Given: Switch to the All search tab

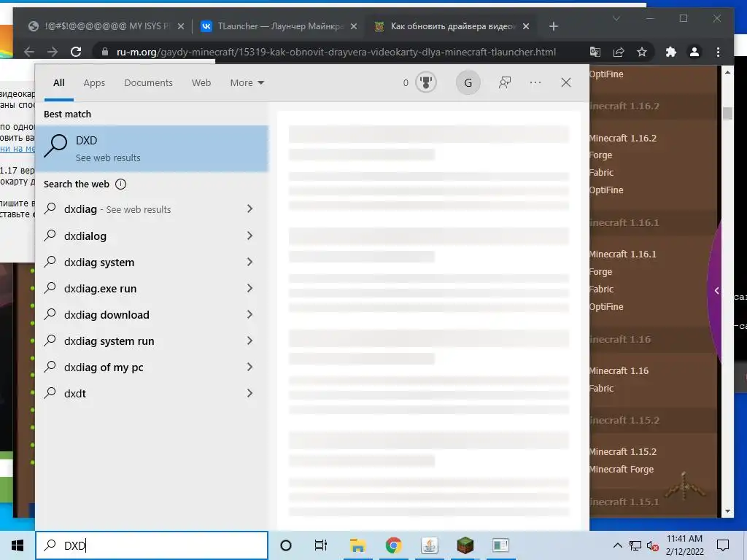Looking at the screenshot, I should pos(58,83).
